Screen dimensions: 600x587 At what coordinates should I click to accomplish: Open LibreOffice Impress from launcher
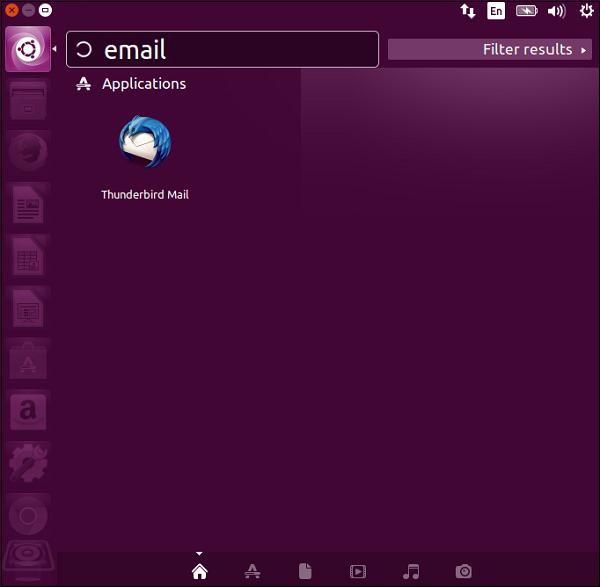[x=27, y=311]
